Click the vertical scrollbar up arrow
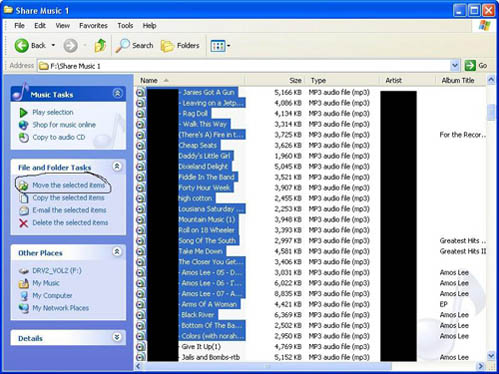 [x=491, y=80]
